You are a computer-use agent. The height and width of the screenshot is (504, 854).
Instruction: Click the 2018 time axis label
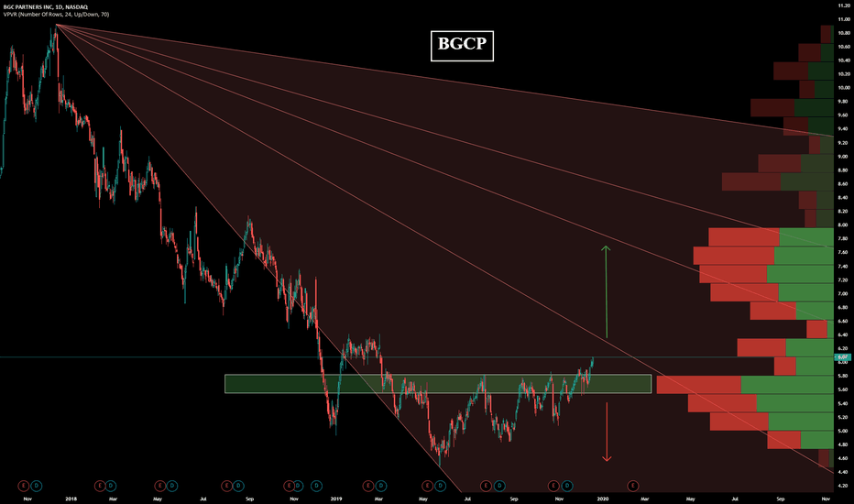click(71, 499)
